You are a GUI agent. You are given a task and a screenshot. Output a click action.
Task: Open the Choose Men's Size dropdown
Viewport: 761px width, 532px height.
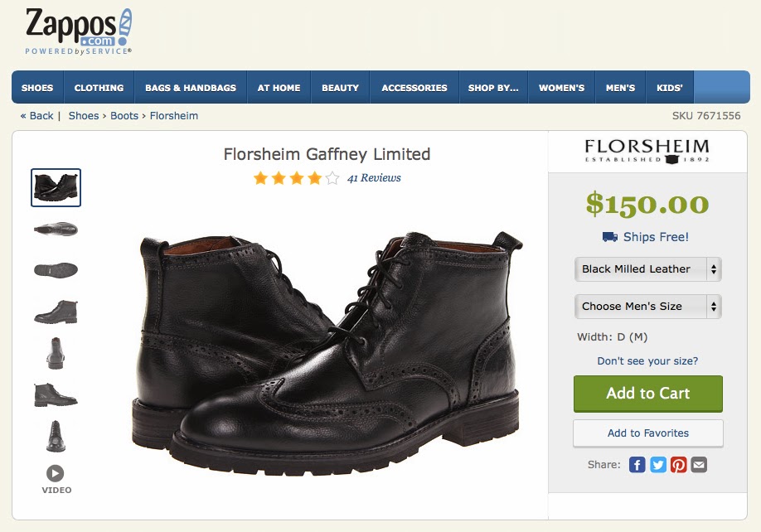click(x=647, y=307)
